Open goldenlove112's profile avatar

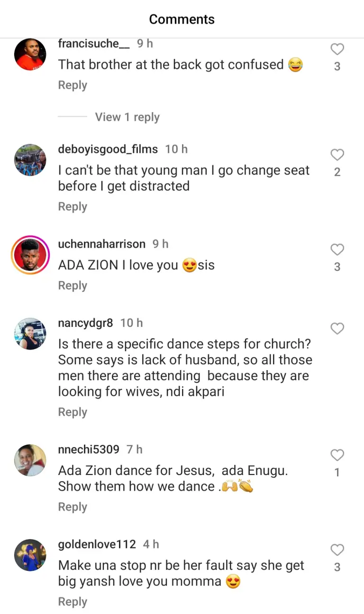[x=30, y=555]
